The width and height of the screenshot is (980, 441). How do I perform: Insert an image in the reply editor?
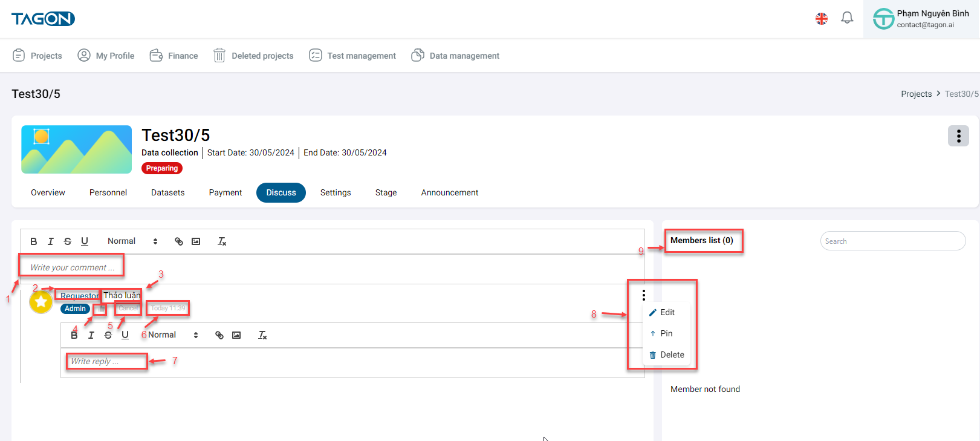click(236, 335)
